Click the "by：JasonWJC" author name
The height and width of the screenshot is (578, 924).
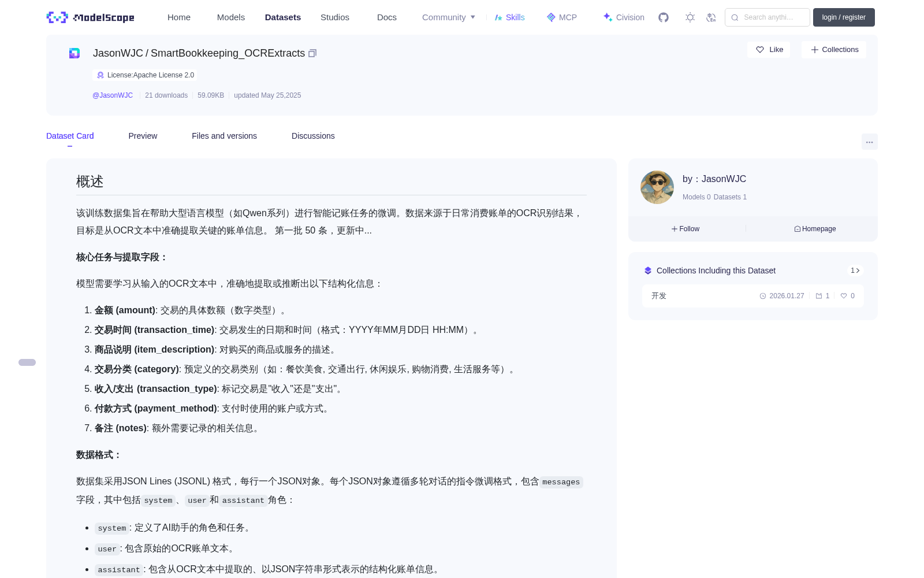pyautogui.click(x=714, y=179)
